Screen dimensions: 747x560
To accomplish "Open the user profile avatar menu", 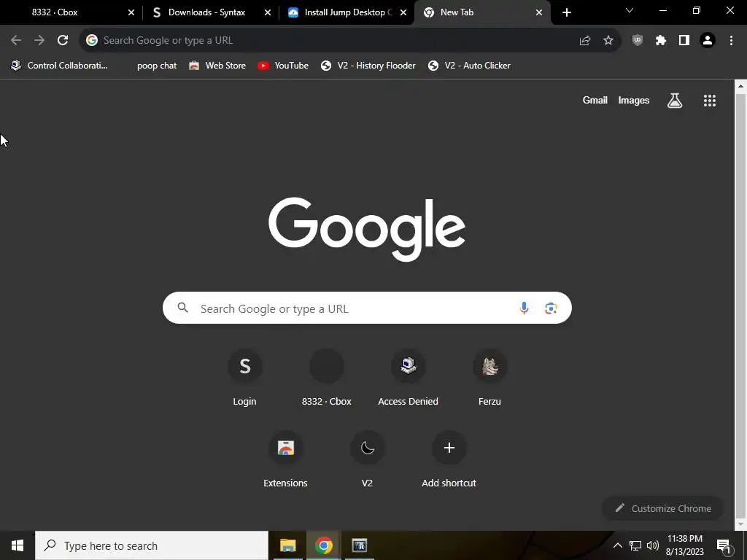I will tap(708, 41).
